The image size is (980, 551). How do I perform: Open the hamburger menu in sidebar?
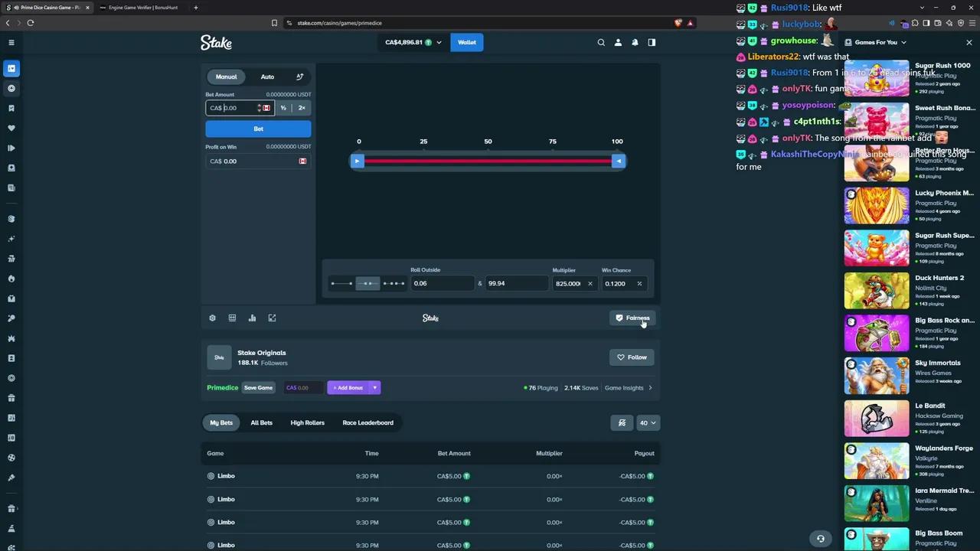click(x=11, y=42)
